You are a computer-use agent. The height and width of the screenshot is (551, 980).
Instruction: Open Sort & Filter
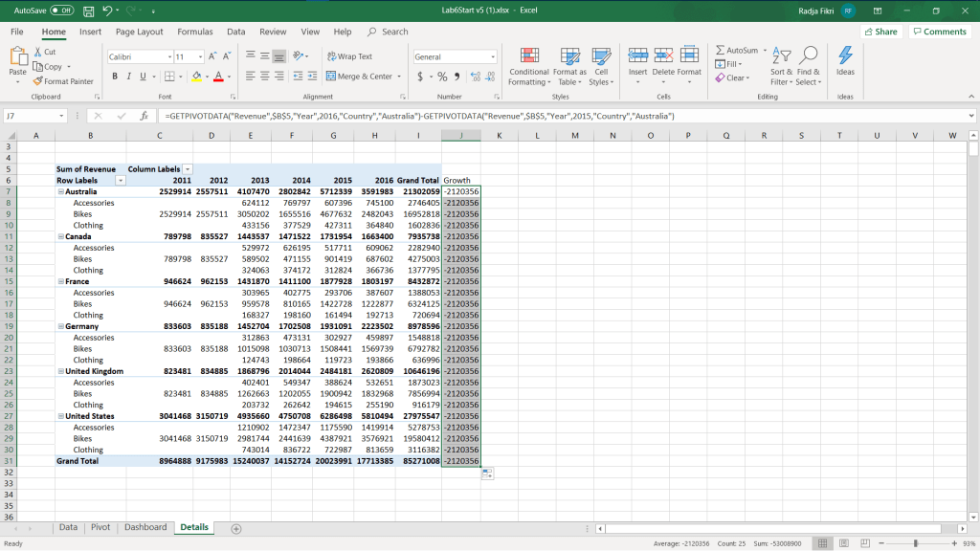(781, 55)
